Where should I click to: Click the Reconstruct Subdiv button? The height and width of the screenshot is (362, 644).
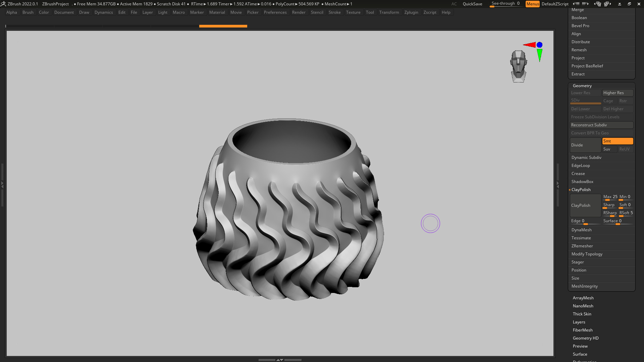coord(602,125)
